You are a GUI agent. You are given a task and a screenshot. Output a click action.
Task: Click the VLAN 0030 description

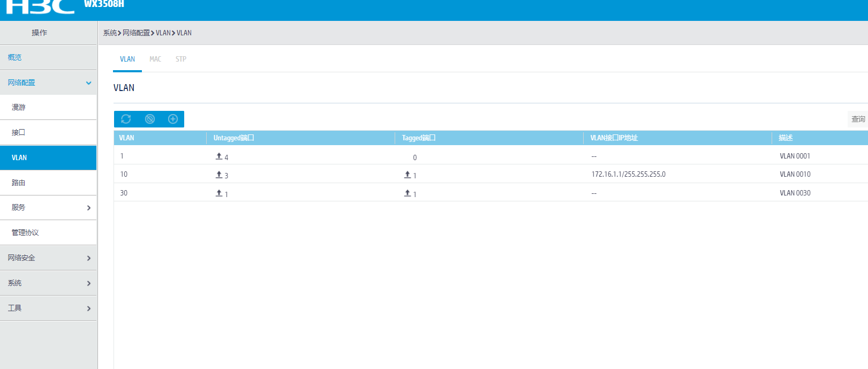pyautogui.click(x=795, y=193)
